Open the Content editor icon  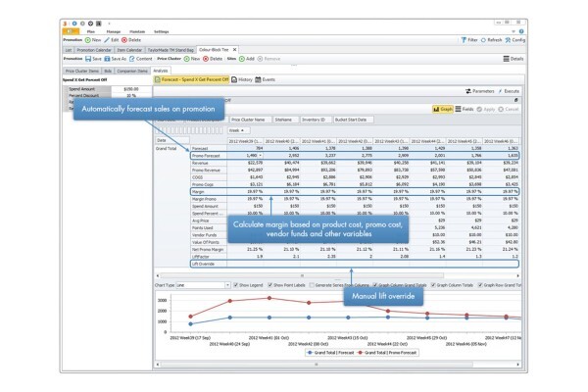(132, 59)
